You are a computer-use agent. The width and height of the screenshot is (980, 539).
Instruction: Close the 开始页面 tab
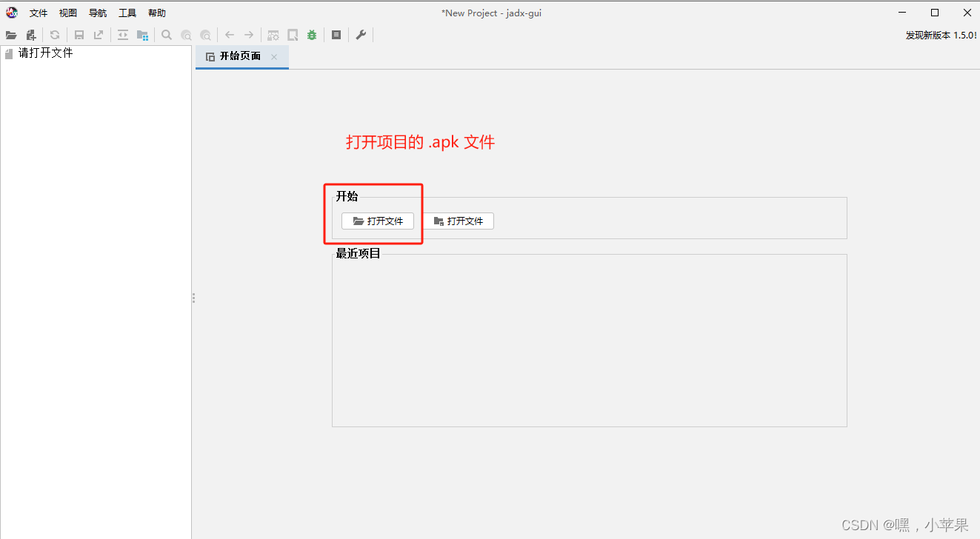274,56
